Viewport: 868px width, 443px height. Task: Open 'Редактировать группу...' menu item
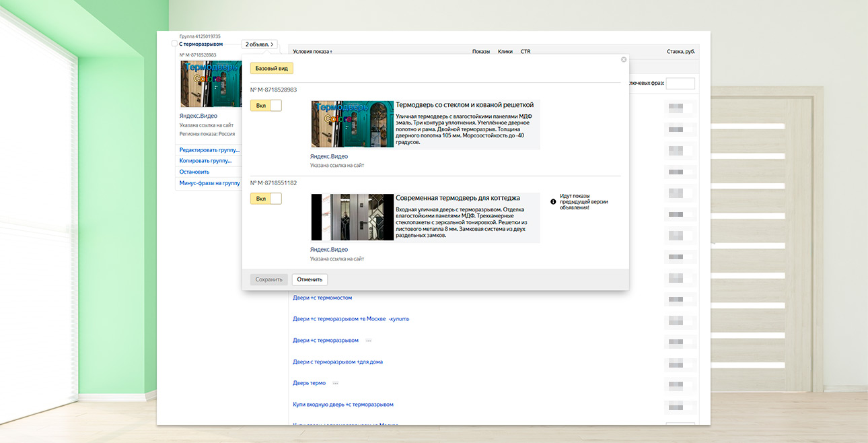[x=209, y=150]
